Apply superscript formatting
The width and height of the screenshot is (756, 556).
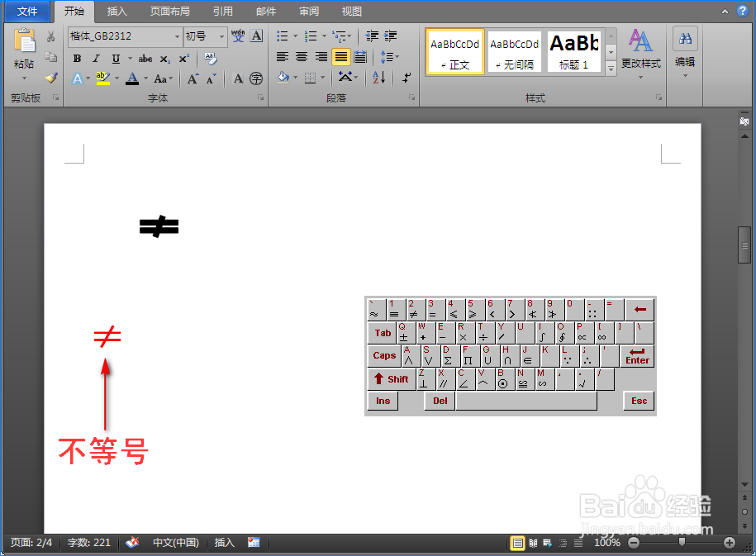pyautogui.click(x=185, y=58)
